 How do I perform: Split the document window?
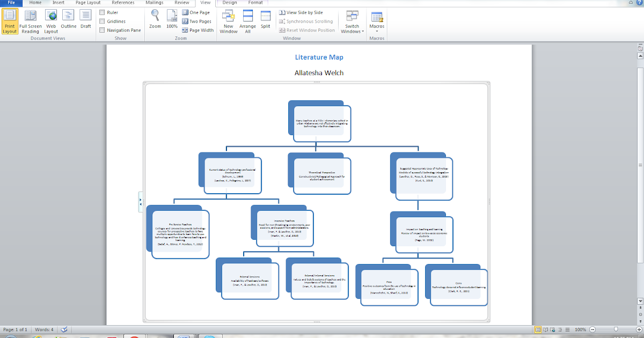[266, 21]
